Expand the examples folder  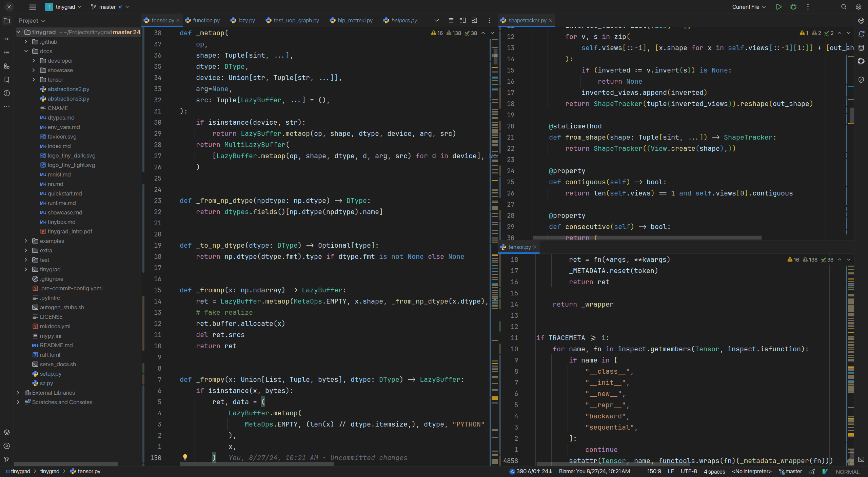coord(26,241)
